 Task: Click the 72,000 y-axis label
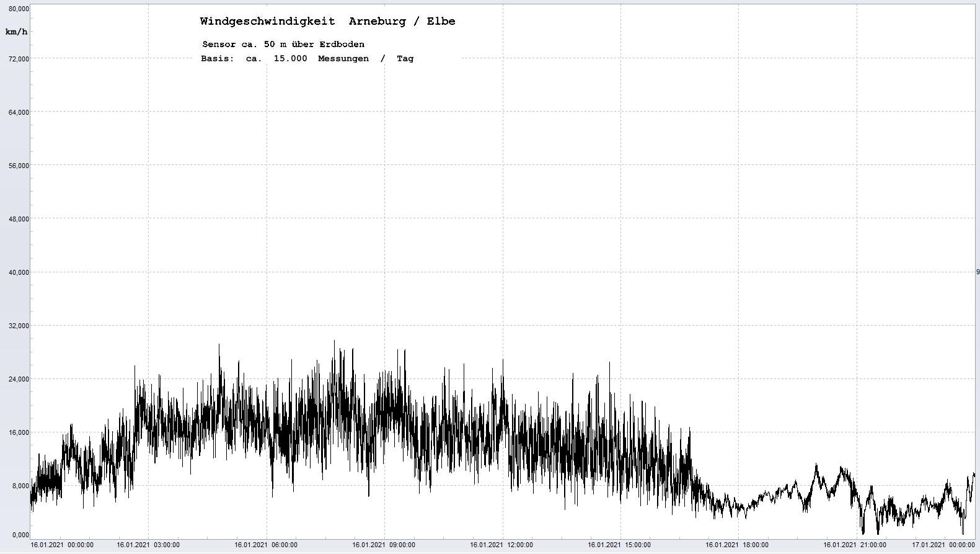click(x=19, y=59)
